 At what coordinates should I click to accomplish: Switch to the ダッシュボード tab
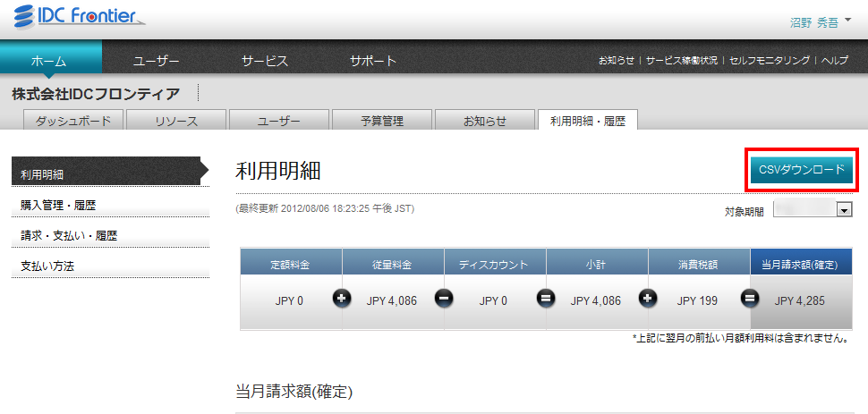click(73, 120)
